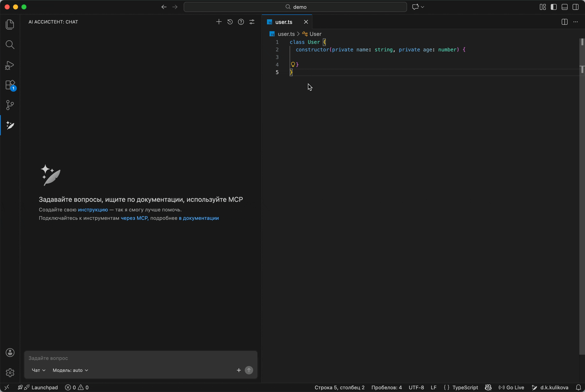This screenshot has width=585, height=392.
Task: Open d.k.kulikova assistant status item
Action: point(550,388)
